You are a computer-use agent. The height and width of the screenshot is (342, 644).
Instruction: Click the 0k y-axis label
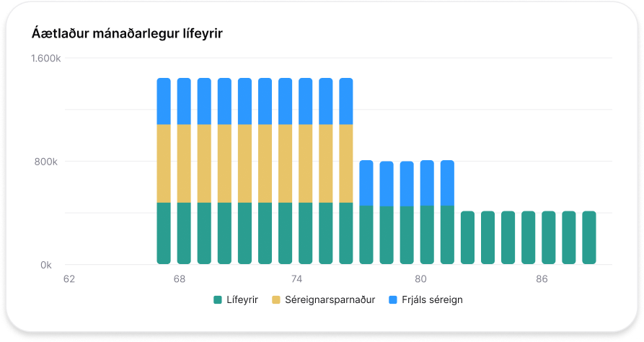pyautogui.click(x=46, y=265)
